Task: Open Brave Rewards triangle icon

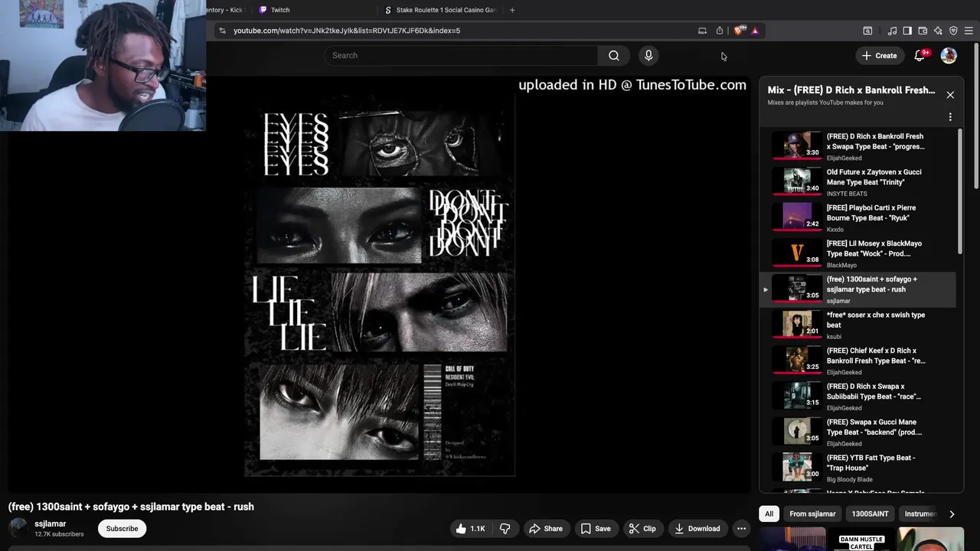Action: click(x=755, y=31)
